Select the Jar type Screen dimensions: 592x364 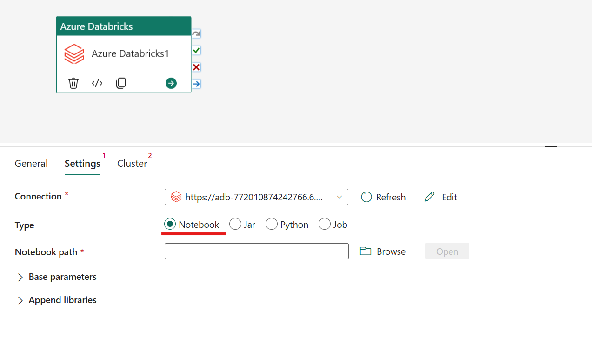coord(235,224)
